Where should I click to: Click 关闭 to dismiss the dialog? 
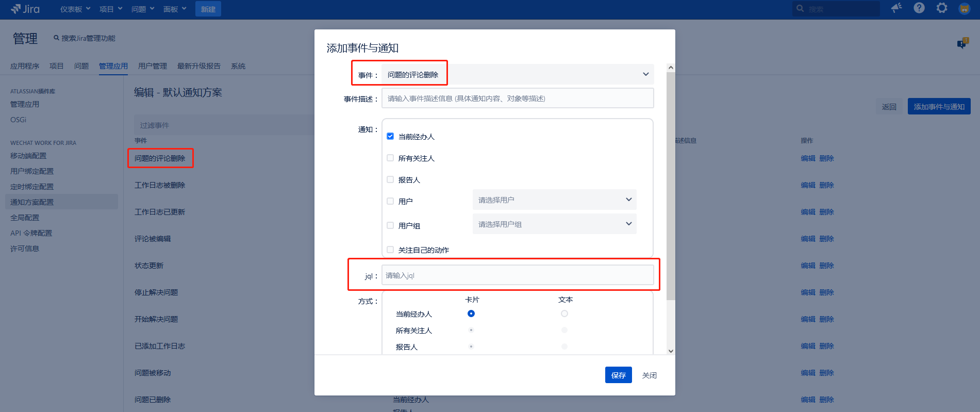pyautogui.click(x=649, y=375)
